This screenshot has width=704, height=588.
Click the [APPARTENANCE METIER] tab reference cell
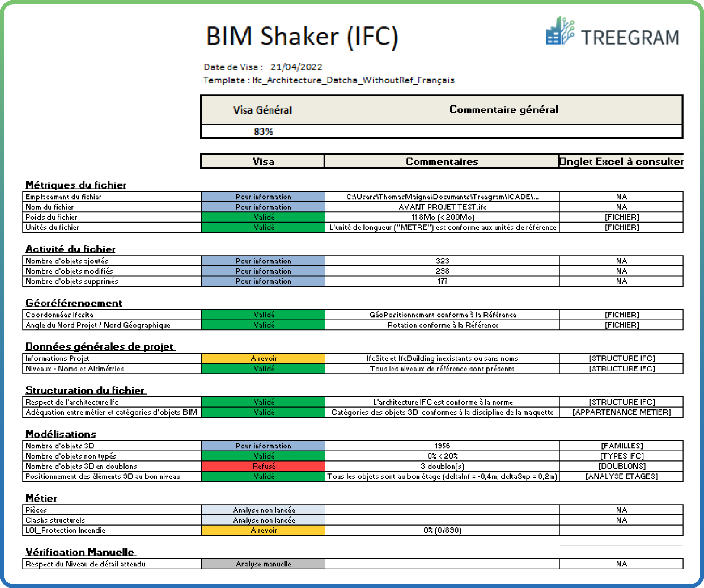[621, 412]
